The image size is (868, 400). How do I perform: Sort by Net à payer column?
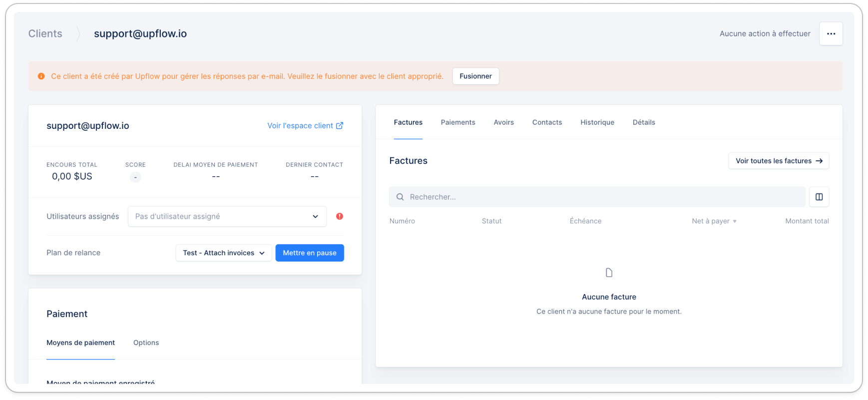pyautogui.click(x=714, y=221)
